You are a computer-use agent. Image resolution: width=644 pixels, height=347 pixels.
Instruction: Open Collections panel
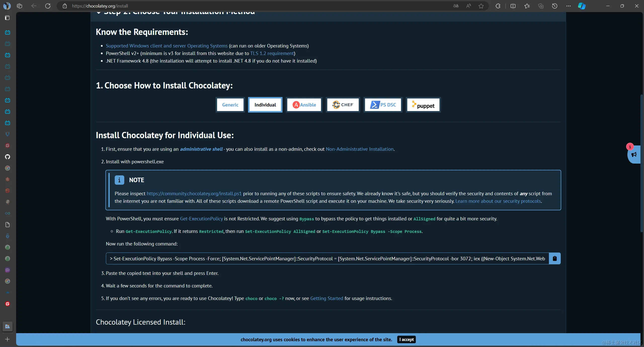541,6
